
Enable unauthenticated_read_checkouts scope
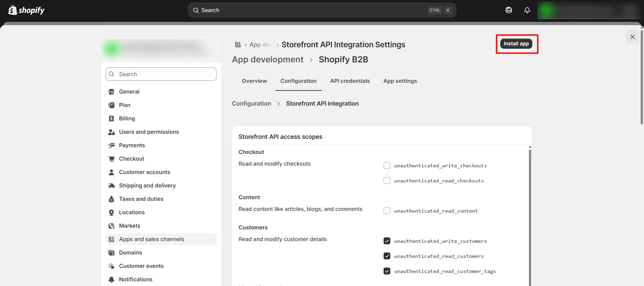(x=387, y=180)
